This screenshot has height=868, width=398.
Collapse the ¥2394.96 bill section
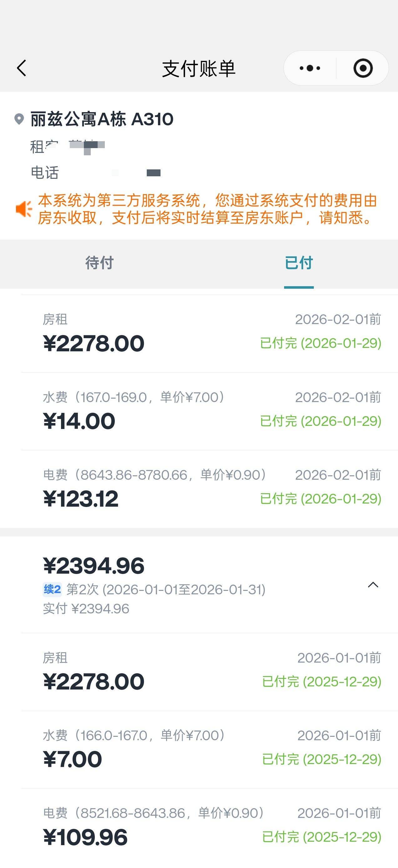[373, 585]
